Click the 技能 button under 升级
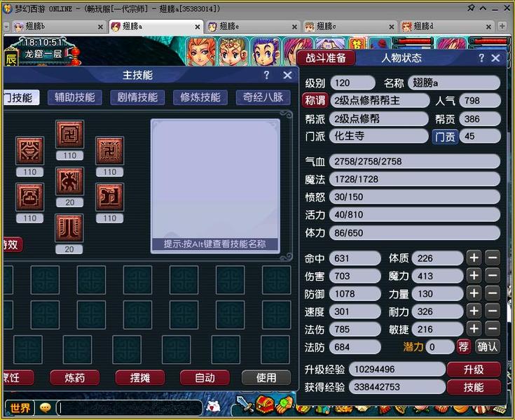 coord(474,387)
